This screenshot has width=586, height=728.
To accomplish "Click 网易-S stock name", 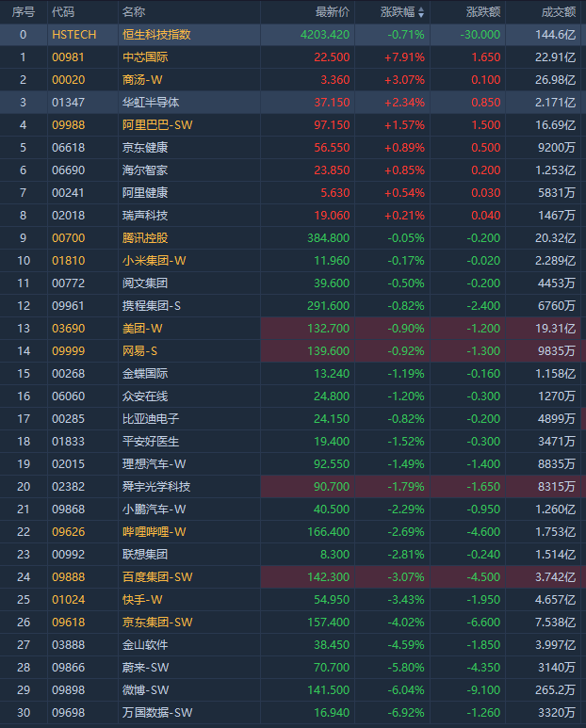I will point(139,351).
